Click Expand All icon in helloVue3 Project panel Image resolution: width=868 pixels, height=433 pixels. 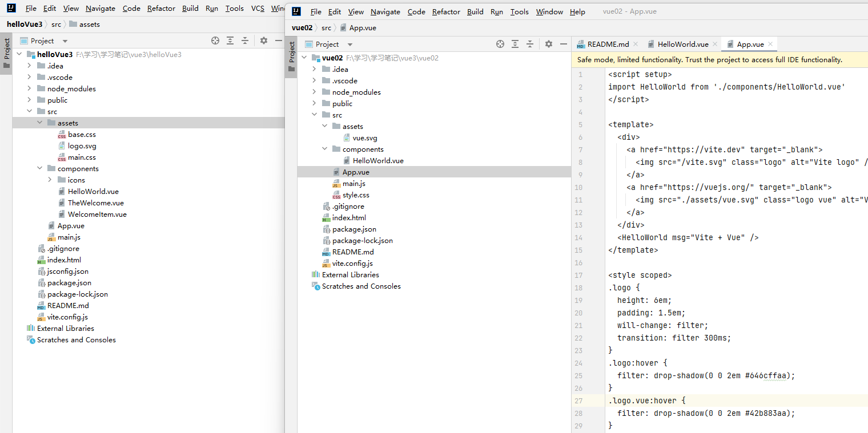click(230, 41)
